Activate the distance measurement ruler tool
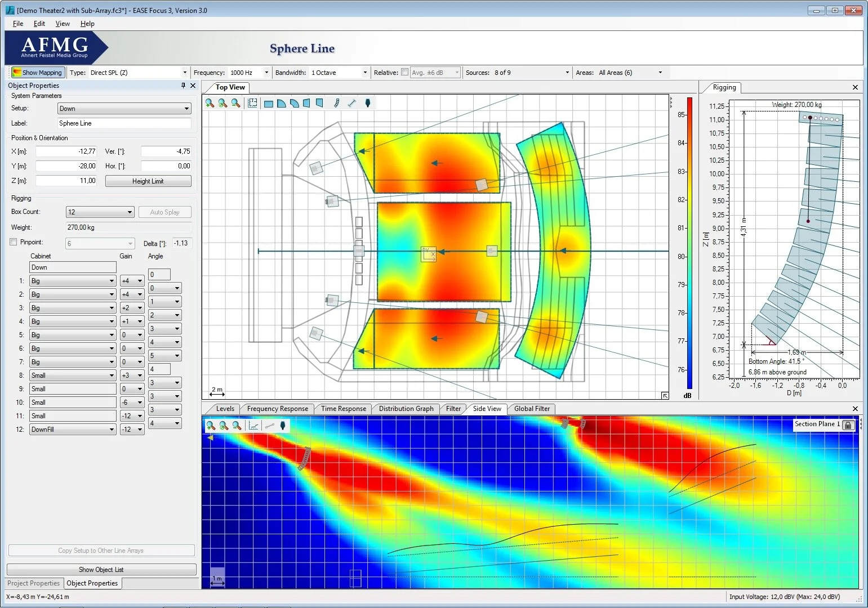 pyautogui.click(x=351, y=102)
